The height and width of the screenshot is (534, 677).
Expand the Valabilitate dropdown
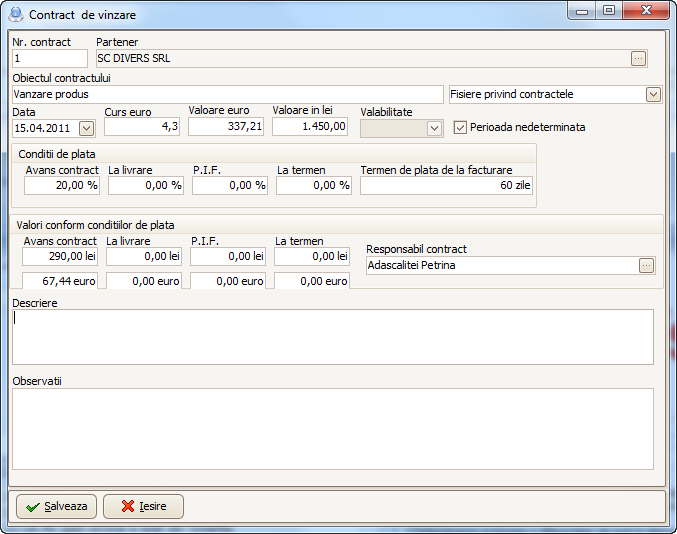[x=434, y=128]
